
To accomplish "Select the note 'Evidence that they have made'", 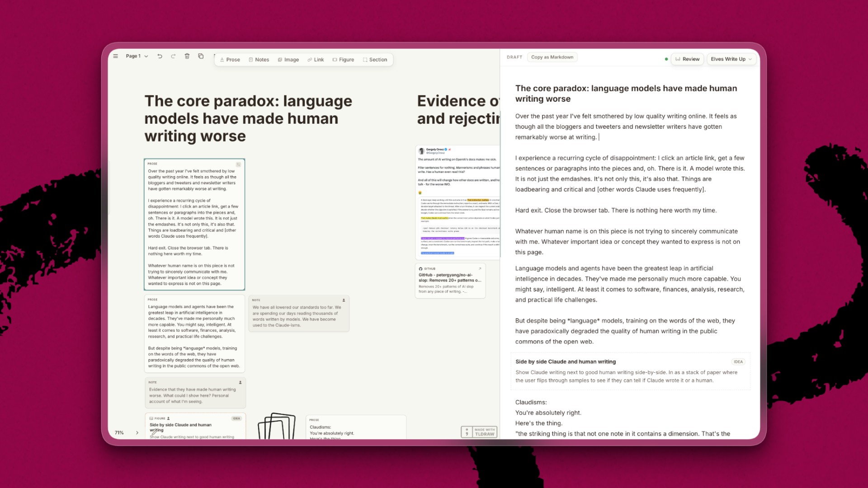I will pyautogui.click(x=195, y=393).
